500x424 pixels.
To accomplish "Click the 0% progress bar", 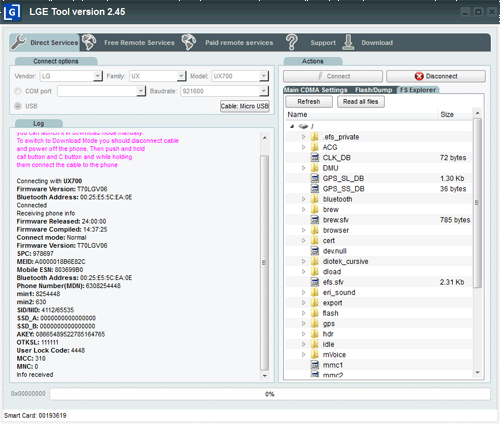I will click(x=270, y=394).
